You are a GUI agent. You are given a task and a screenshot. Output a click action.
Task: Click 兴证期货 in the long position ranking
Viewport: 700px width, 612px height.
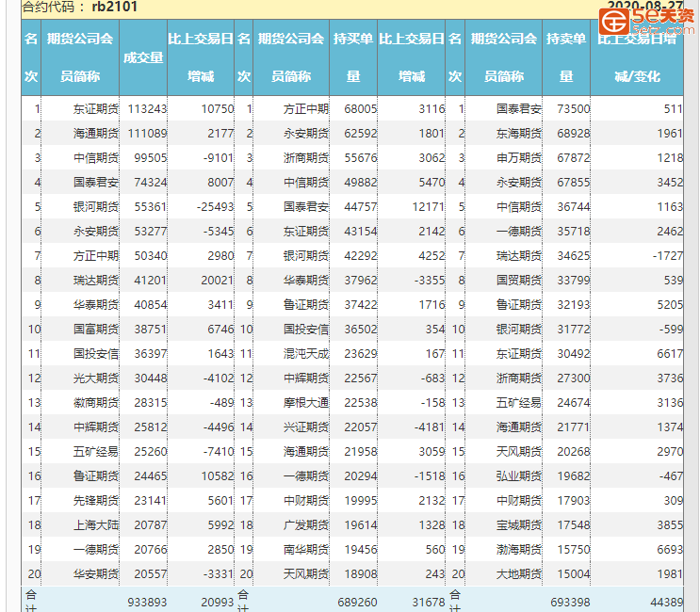point(306,427)
